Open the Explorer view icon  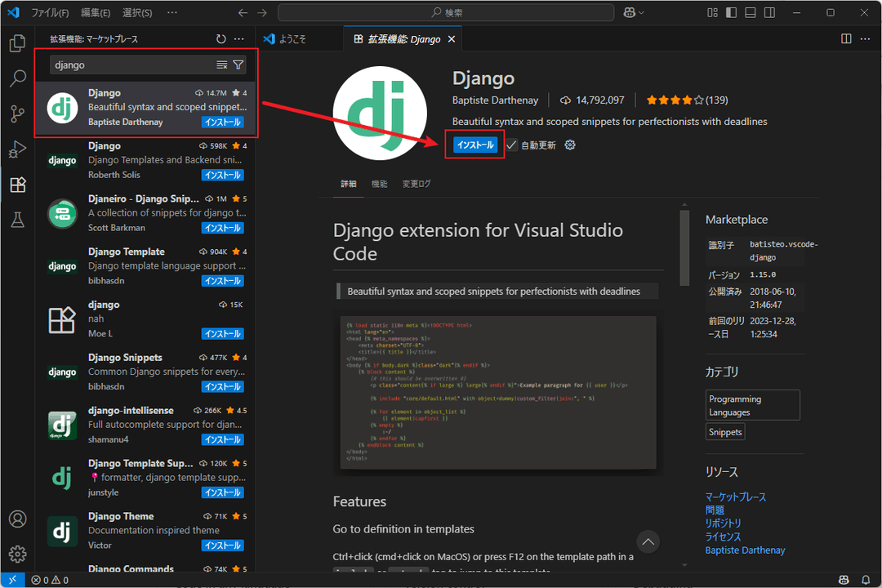tap(17, 44)
